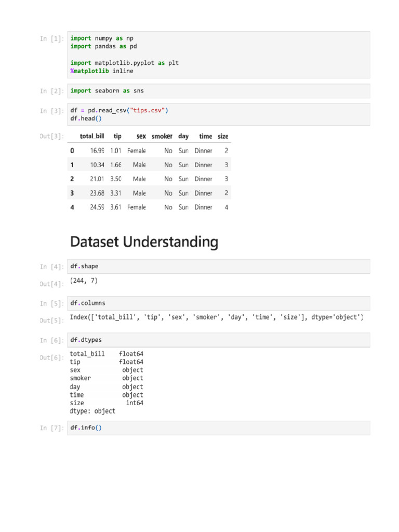Click the Dataset Understanding heading
The width and height of the screenshot is (399, 532).
144,242
